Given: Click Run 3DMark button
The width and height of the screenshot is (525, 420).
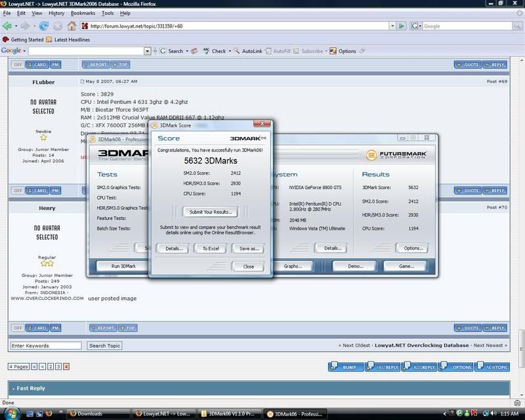Looking at the screenshot, I should (123, 266).
